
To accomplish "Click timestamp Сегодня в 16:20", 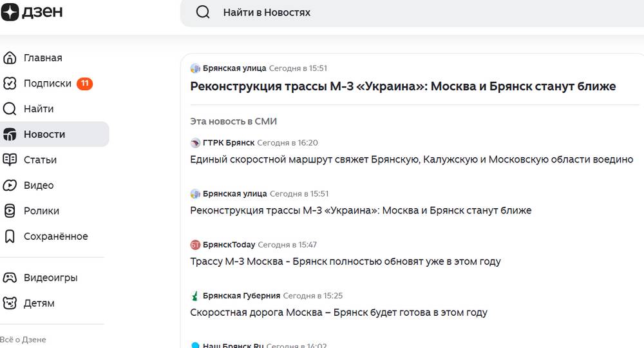I will pos(287,143).
